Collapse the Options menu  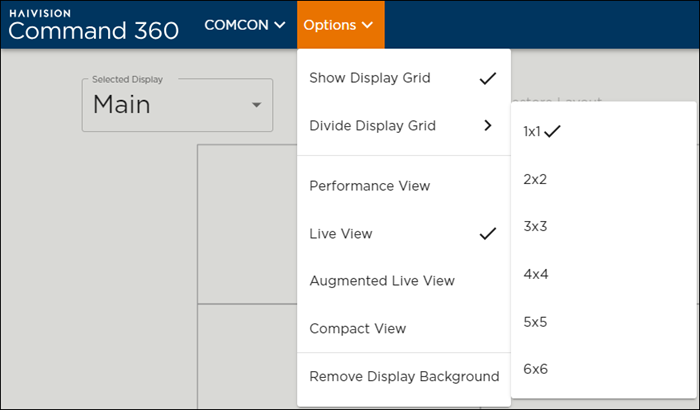340,25
